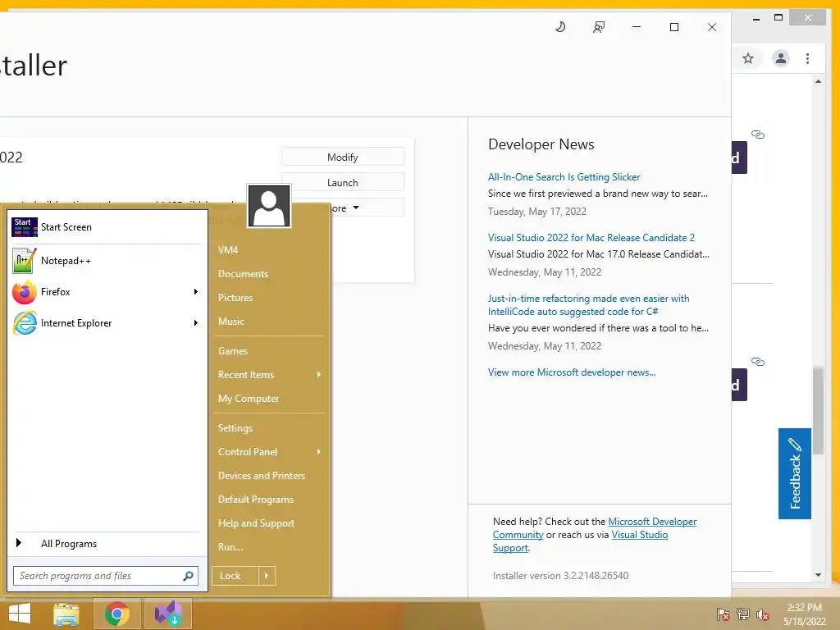Open Visual Studio Support link
840x630 pixels.
click(x=640, y=535)
